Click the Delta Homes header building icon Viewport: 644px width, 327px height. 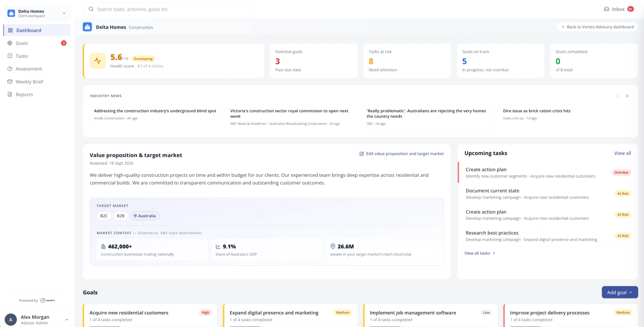tap(87, 27)
